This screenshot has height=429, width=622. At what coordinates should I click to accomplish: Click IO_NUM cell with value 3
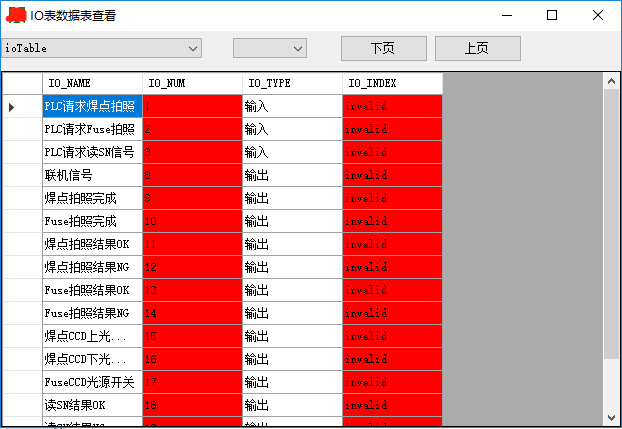point(192,152)
